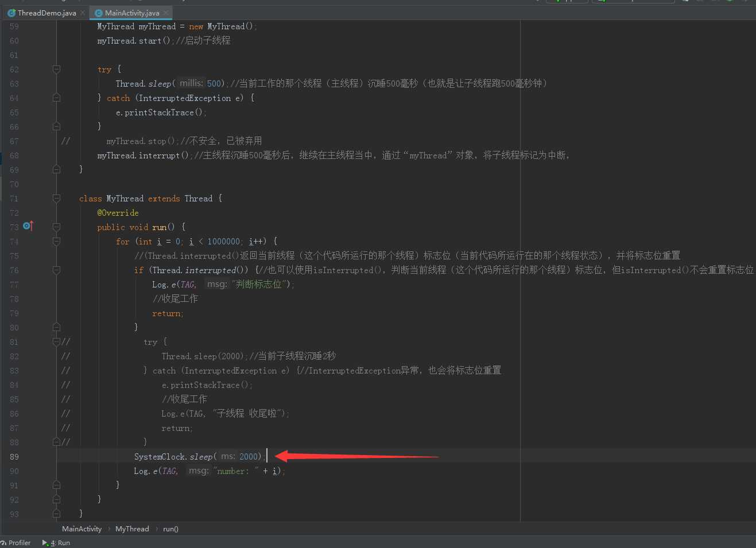Close the MainActivity.java tab
Screen dimensions: 756x548
click(166, 13)
